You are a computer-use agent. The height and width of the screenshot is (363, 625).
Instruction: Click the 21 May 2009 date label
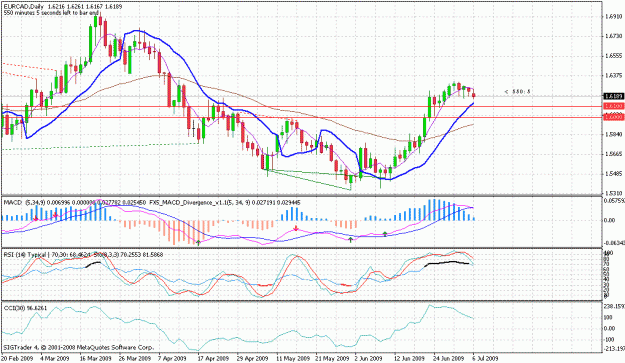pyautogui.click(x=332, y=358)
